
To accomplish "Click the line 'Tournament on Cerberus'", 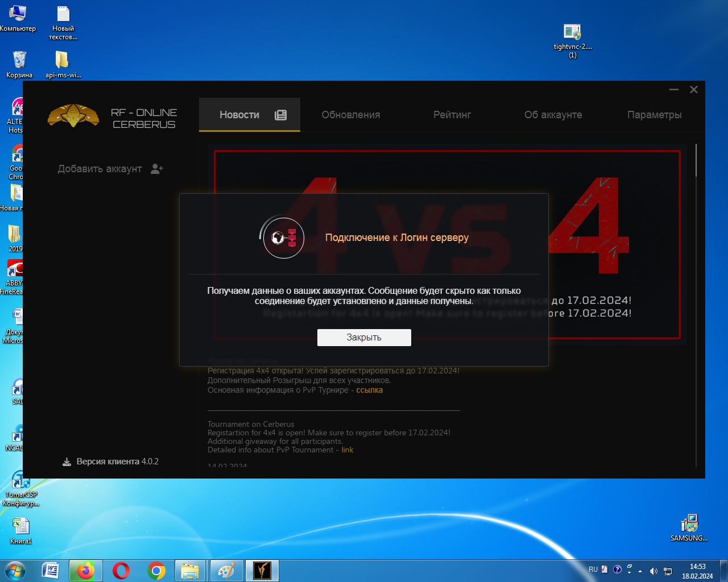I will pyautogui.click(x=251, y=424).
